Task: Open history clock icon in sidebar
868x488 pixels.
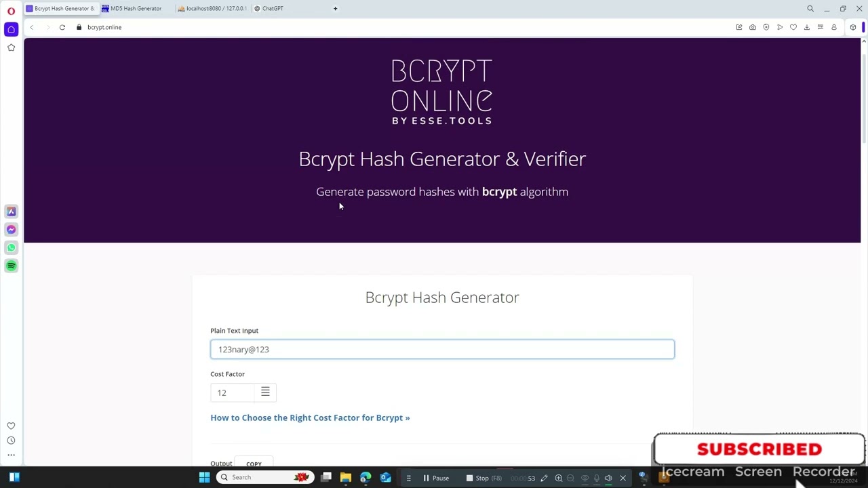Action: click(x=11, y=441)
